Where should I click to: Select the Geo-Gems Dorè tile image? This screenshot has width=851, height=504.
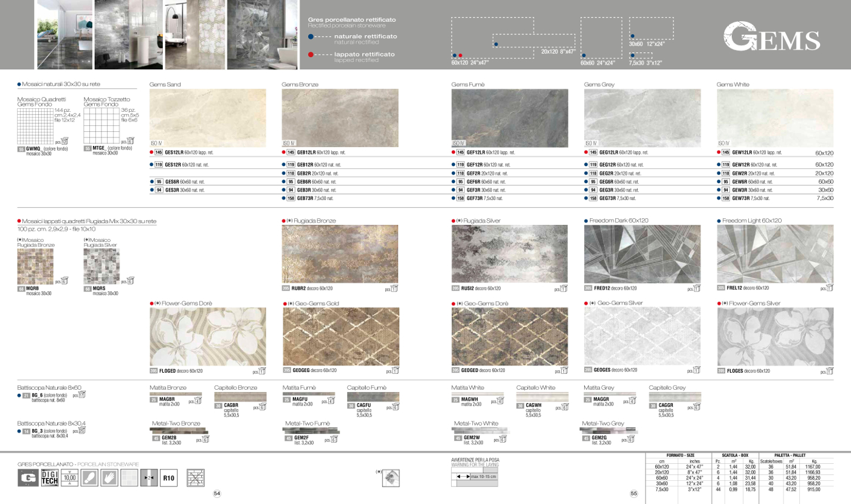coord(510,336)
